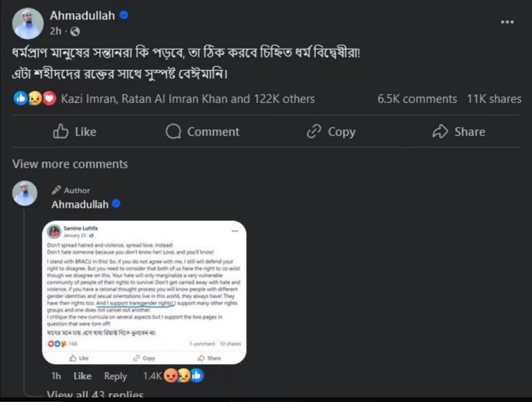View the 11K shares list
Viewport: 532px width, 402px height.
[x=494, y=99]
